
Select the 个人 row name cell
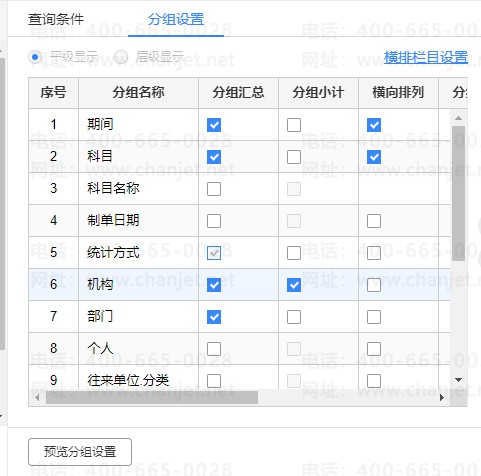138,349
